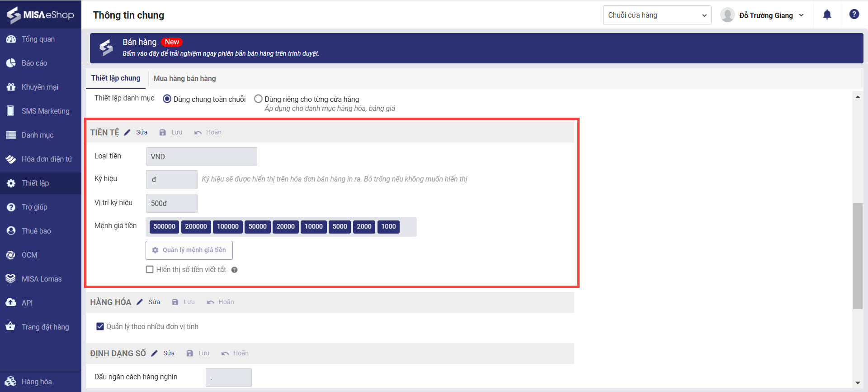Open Thiết lập gear icon
This screenshot has width=868, height=392.
pos(11,183)
